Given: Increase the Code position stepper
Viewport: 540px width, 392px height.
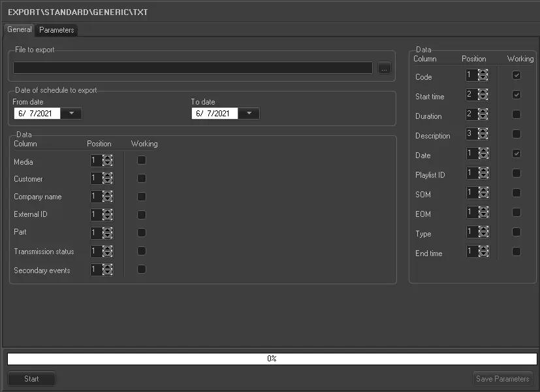Looking at the screenshot, I should coord(483,72).
